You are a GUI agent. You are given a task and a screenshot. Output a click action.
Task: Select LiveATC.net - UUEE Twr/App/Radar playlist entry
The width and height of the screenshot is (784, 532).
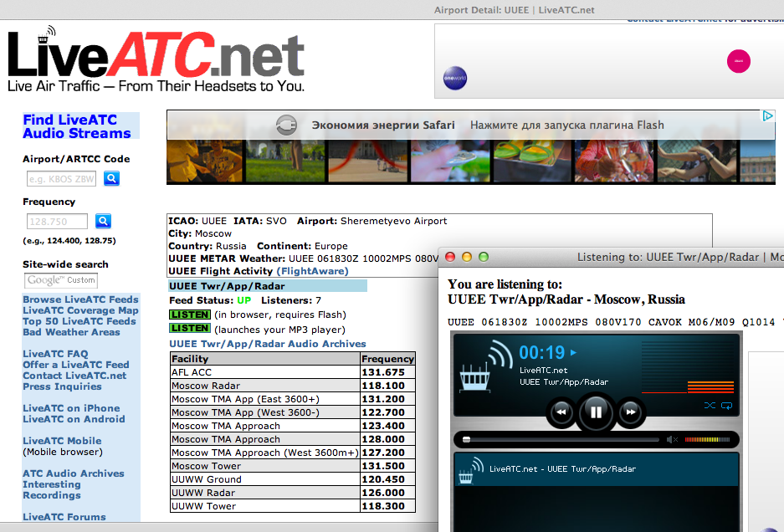pos(596,469)
